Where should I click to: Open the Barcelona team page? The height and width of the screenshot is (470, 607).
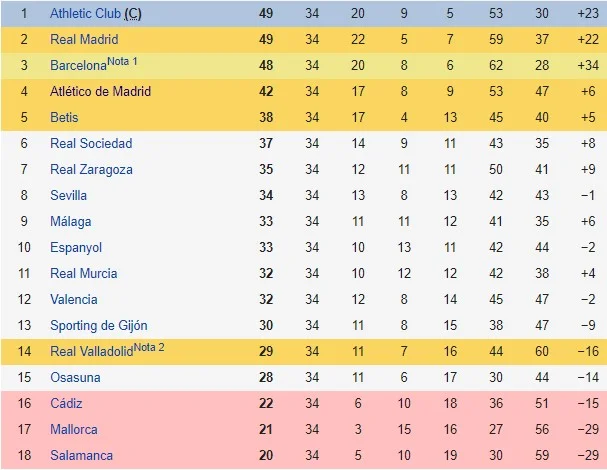click(x=78, y=66)
